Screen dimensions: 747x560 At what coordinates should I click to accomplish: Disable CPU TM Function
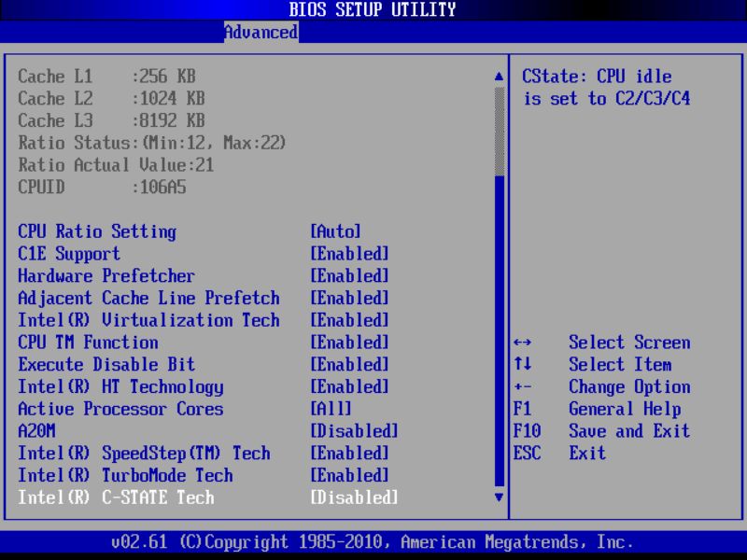[352, 342]
